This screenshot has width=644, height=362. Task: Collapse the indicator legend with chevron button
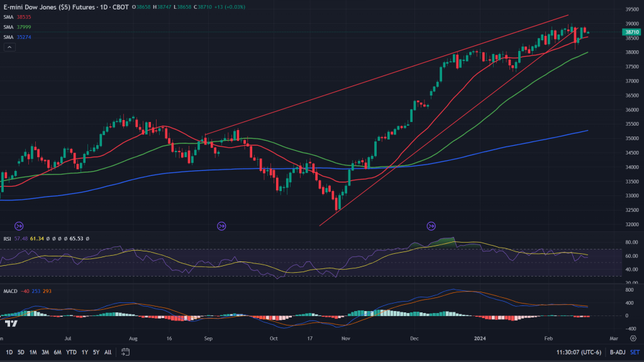(x=9, y=47)
